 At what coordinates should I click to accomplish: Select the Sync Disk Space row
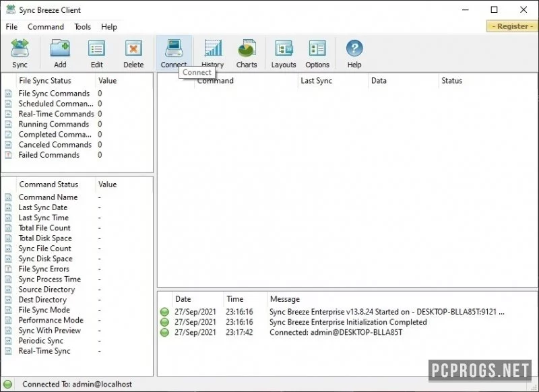pos(77,259)
